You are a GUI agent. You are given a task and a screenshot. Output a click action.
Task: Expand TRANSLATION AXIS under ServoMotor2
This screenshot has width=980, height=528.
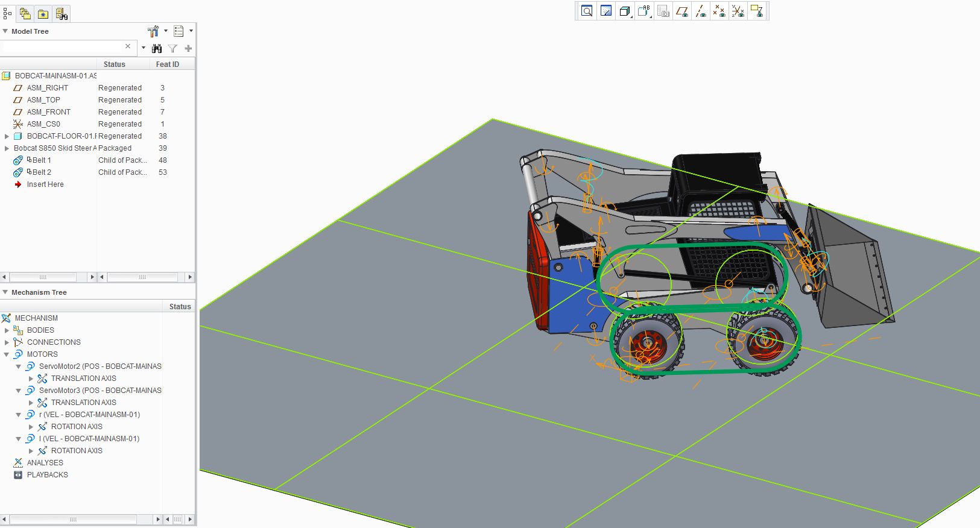click(31, 379)
